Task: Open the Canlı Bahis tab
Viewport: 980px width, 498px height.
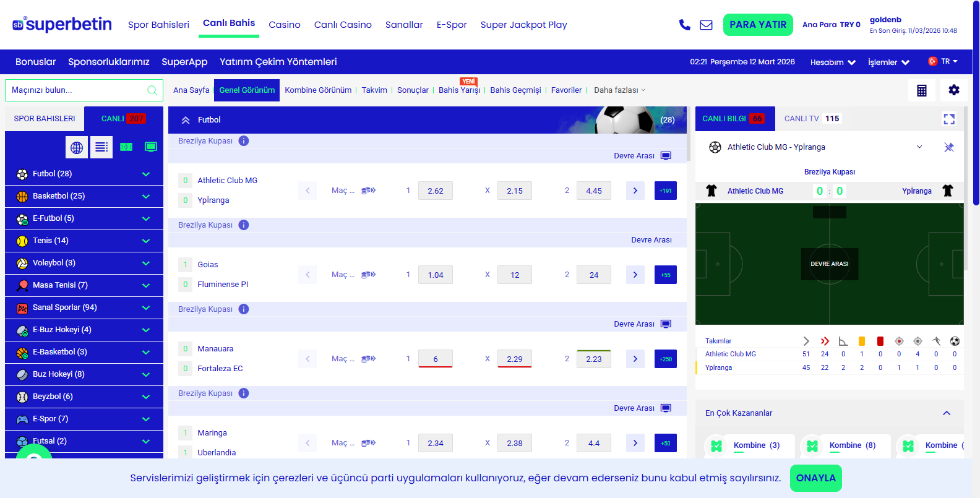Action: coord(229,23)
